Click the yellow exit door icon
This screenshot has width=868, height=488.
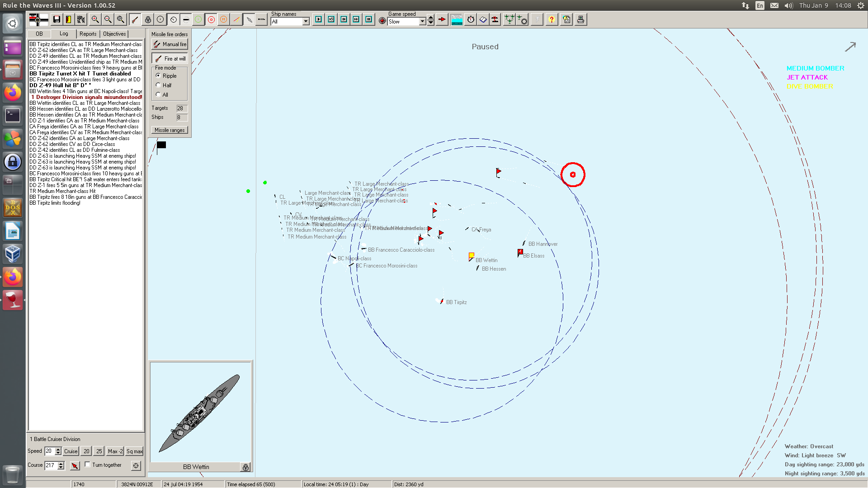point(68,19)
